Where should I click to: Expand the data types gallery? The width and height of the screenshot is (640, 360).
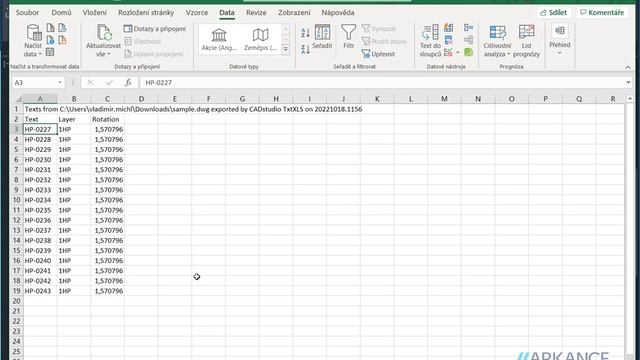tap(286, 50)
